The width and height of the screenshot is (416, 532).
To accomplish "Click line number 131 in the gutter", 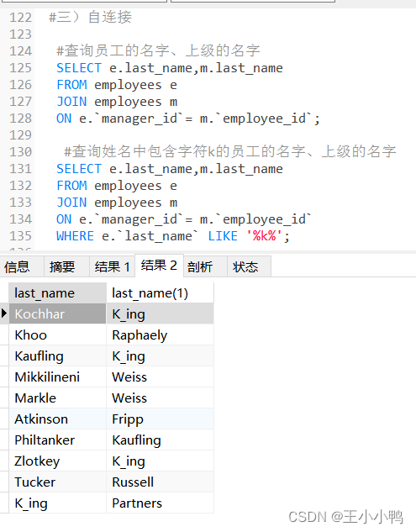I will pos(20,169).
